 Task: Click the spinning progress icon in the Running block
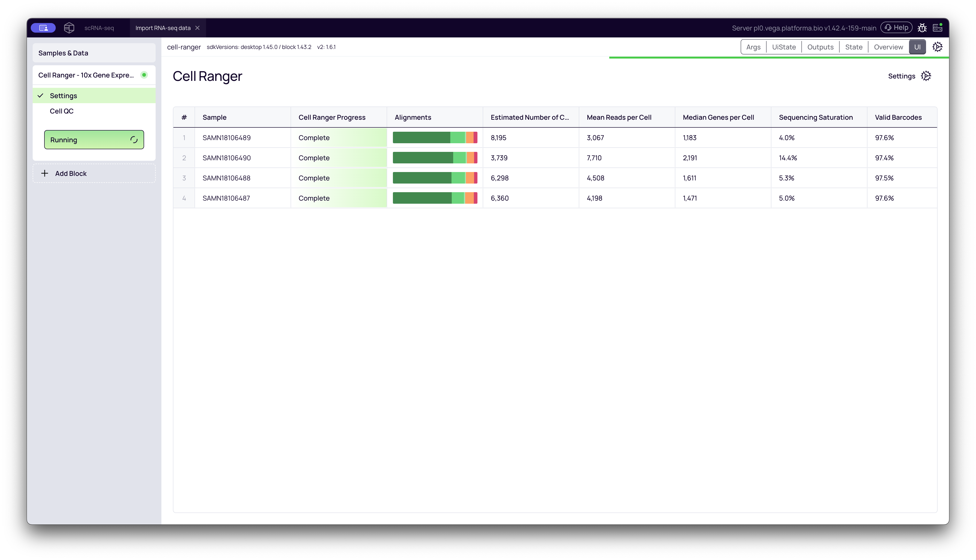(134, 140)
